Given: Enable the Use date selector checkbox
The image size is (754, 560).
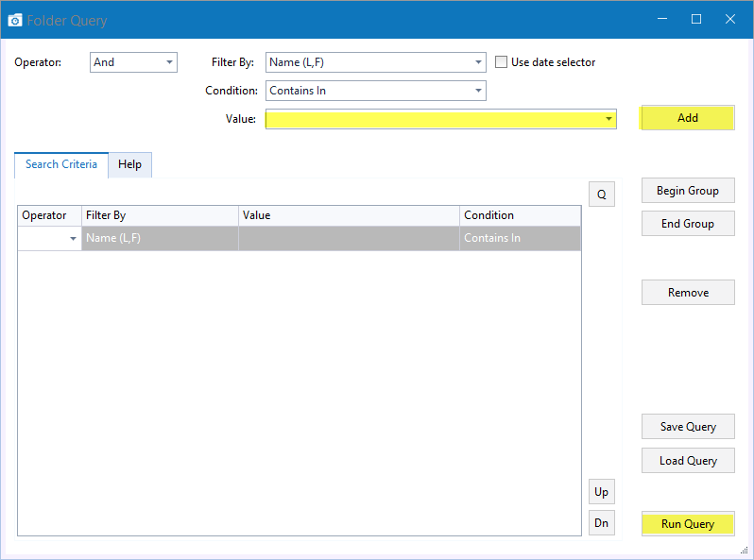Looking at the screenshot, I should [x=501, y=62].
